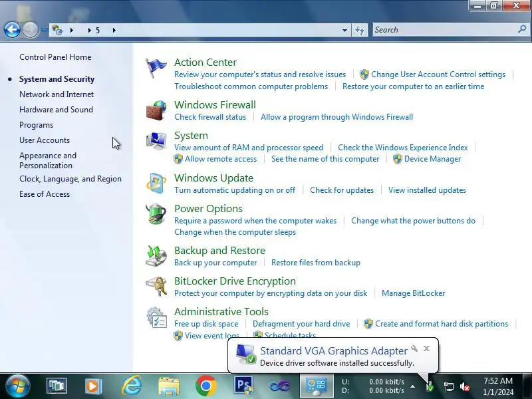
Task: Select User Accounts category
Action: [x=45, y=140]
